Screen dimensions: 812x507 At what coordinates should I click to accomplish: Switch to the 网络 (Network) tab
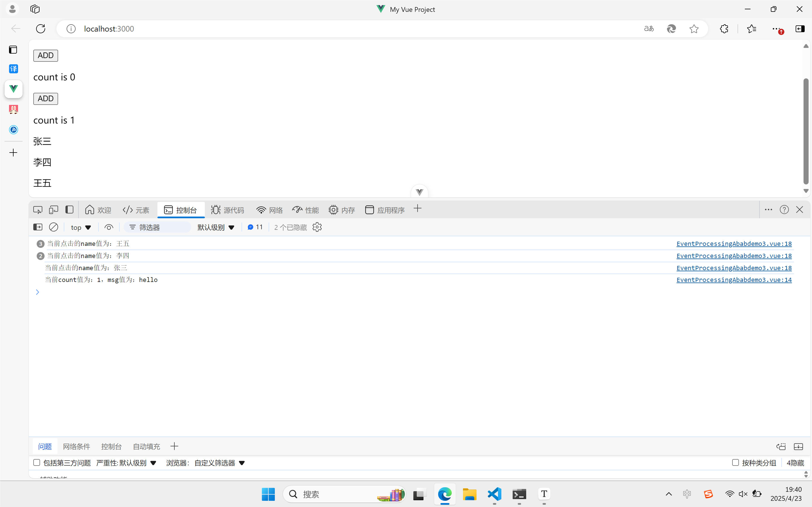(x=270, y=210)
